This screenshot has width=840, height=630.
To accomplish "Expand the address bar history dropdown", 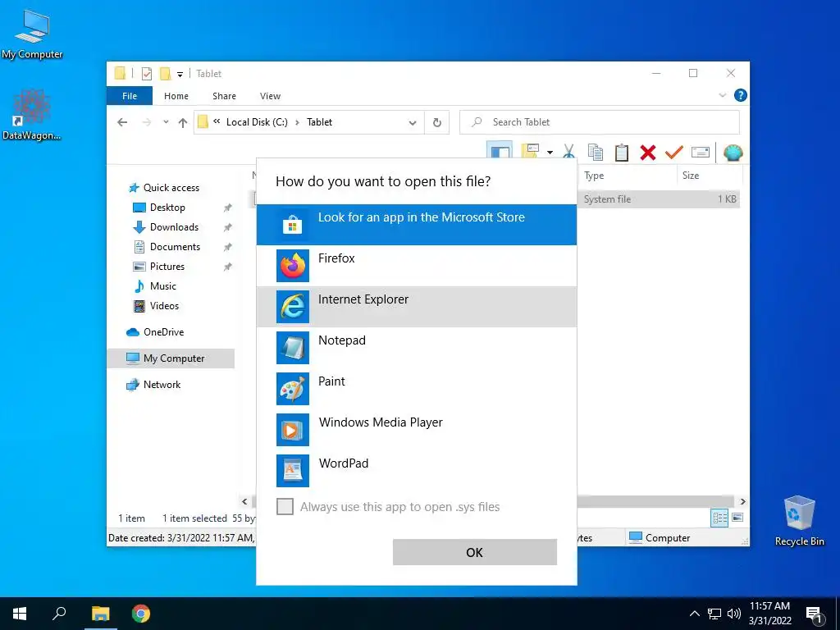I will [x=413, y=123].
